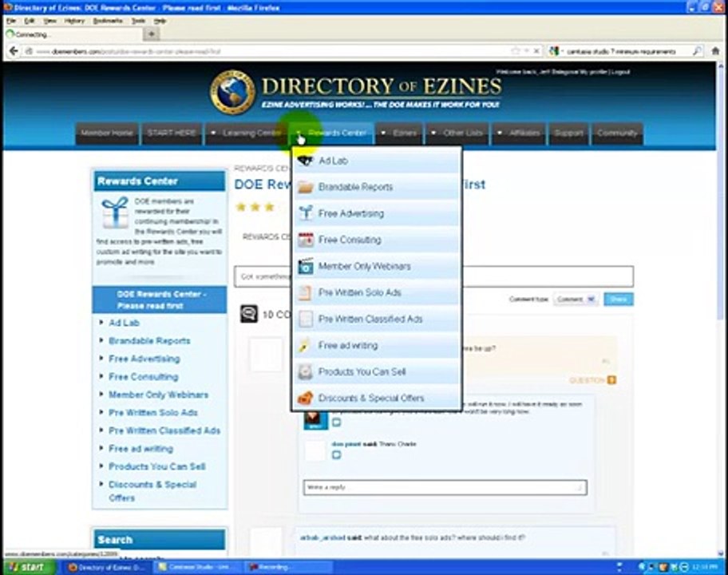Click the Directory of Ezines taskbar button
This screenshot has width=728, height=575.
tap(108, 567)
